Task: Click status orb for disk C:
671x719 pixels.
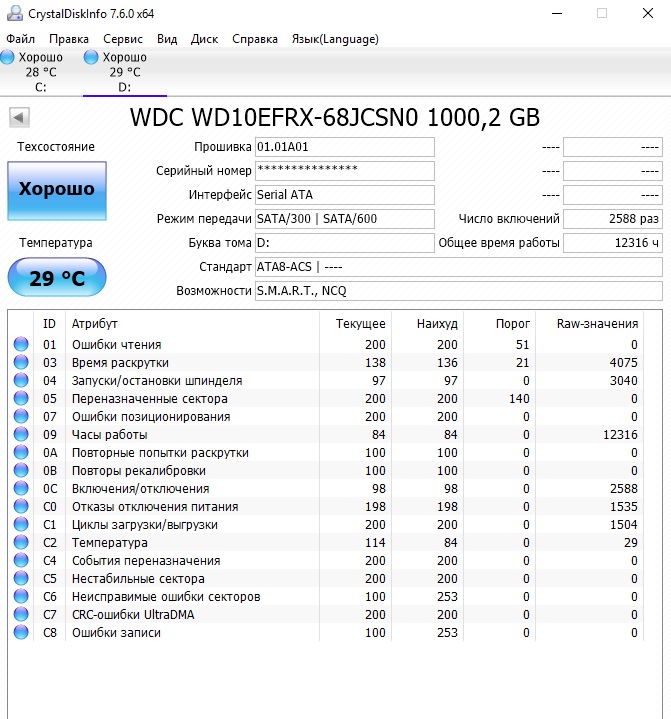Action: pos(7,57)
